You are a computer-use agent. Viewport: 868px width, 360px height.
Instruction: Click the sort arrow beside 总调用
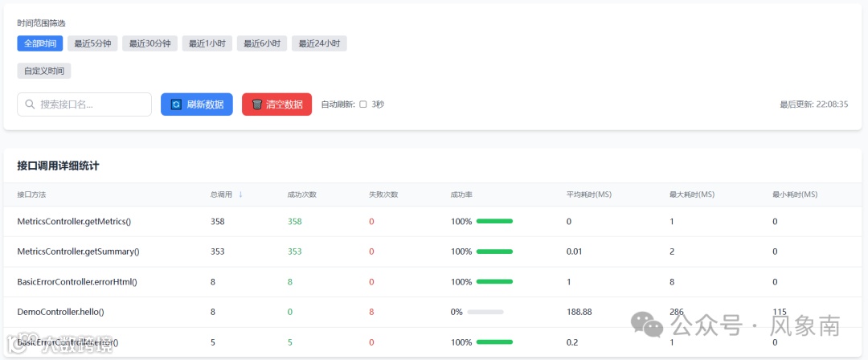(x=241, y=194)
